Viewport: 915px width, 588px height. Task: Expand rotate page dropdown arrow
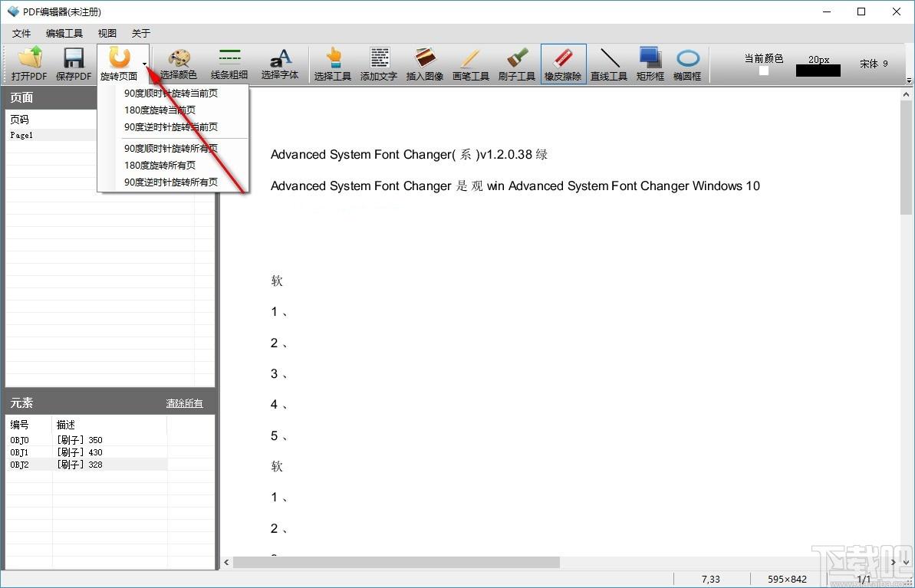click(x=144, y=64)
